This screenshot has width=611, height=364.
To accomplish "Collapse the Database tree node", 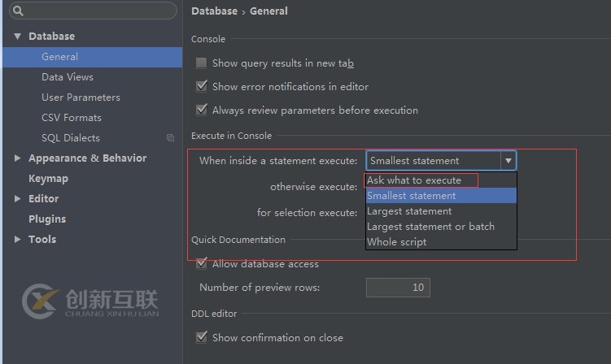I will 18,37.
